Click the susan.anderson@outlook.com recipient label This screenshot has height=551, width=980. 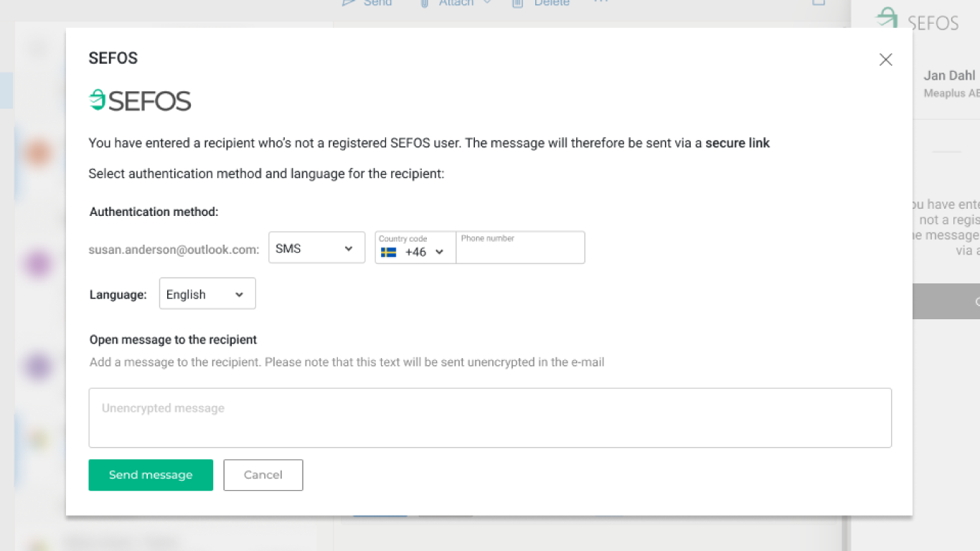tap(174, 250)
